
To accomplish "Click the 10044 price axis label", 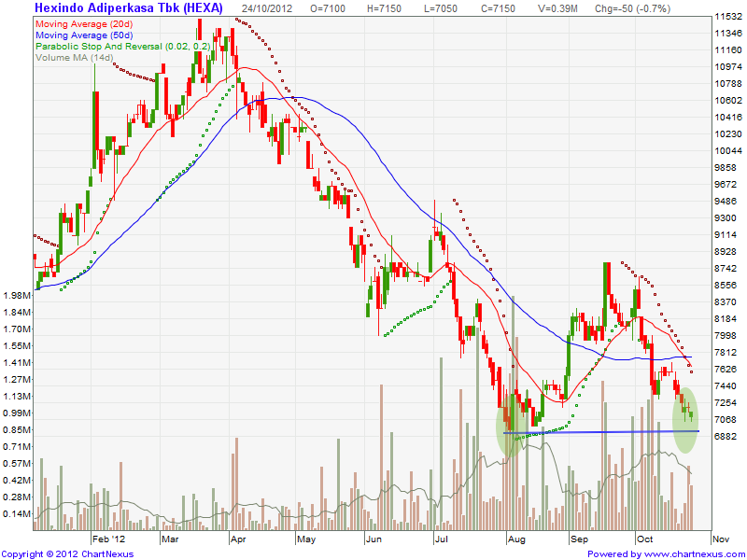I will click(x=728, y=151).
